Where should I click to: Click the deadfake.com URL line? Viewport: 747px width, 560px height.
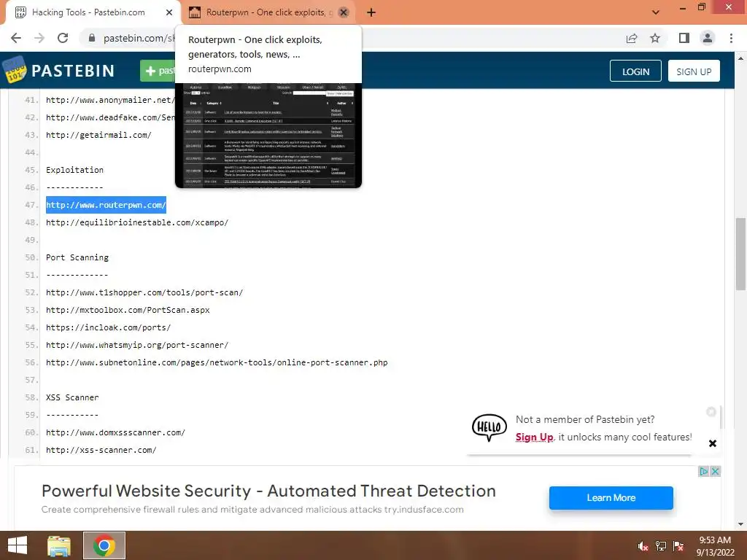(111, 117)
